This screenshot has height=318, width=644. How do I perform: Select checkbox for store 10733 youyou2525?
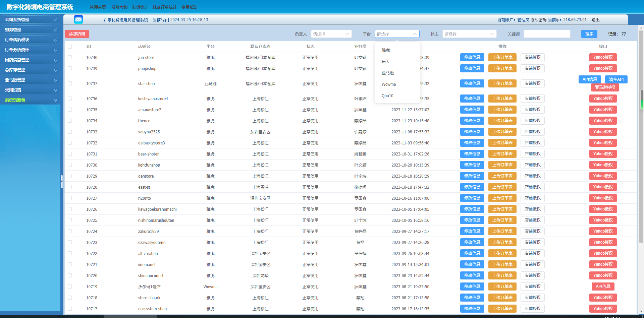70,132
